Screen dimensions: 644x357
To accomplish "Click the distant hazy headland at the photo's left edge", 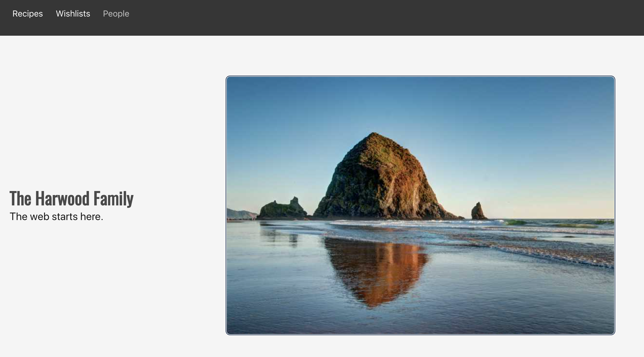I will (x=241, y=214).
